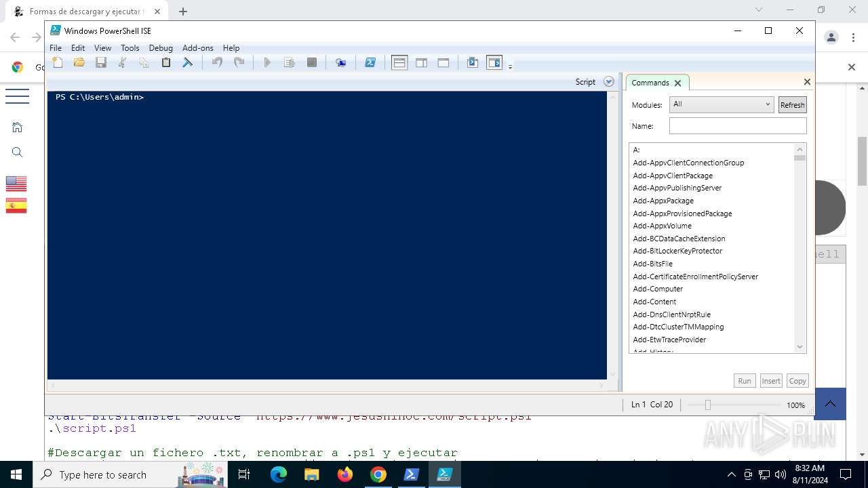Open Google Chrome from the taskbar
Image resolution: width=868 pixels, height=488 pixels.
click(x=378, y=474)
